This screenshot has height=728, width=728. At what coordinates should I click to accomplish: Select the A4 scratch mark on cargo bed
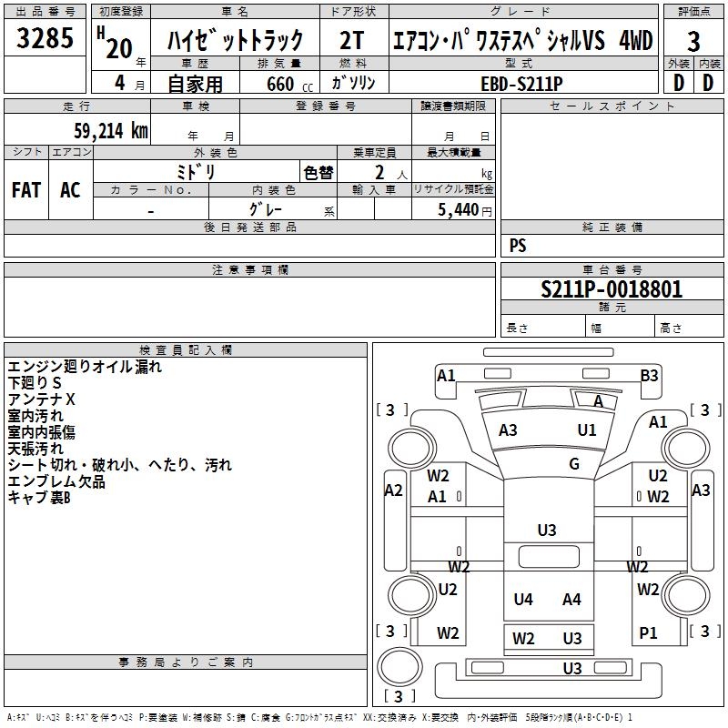(x=571, y=599)
